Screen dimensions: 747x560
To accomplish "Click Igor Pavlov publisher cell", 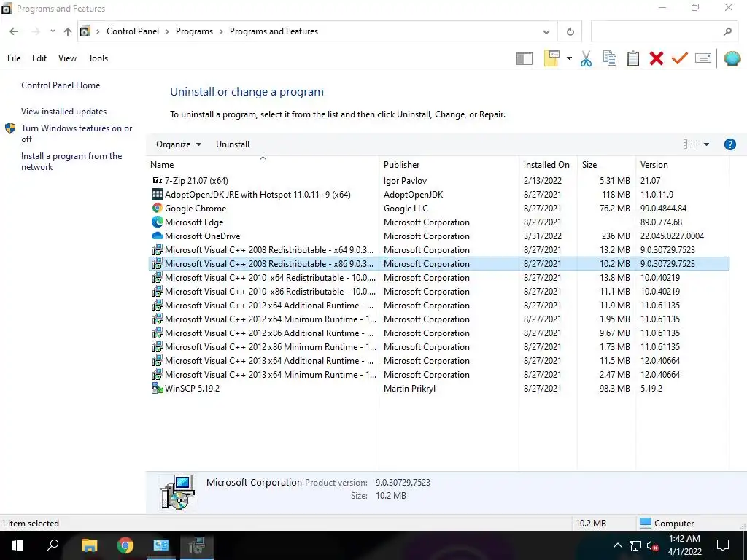I will click(405, 181).
